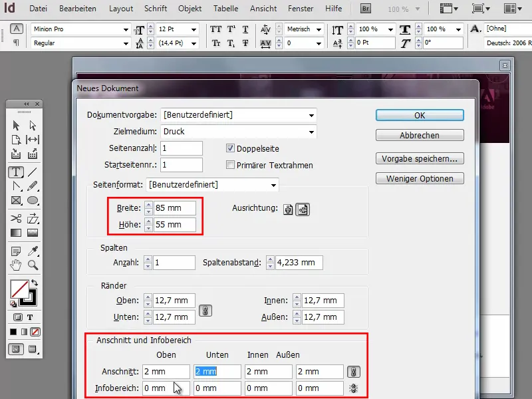Image resolution: width=532 pixels, height=399 pixels.
Task: Open zoom level 100 % dropdown
Action: tap(418, 9)
